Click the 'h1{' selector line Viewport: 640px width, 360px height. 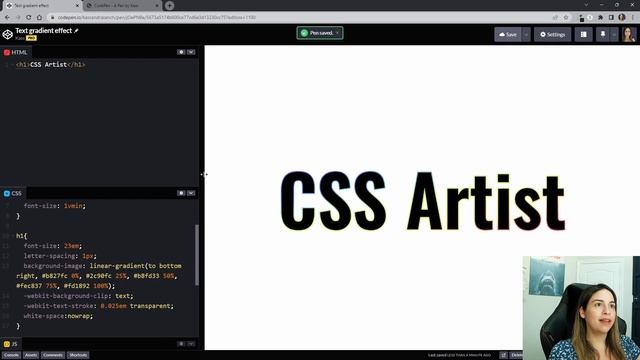coord(21,236)
